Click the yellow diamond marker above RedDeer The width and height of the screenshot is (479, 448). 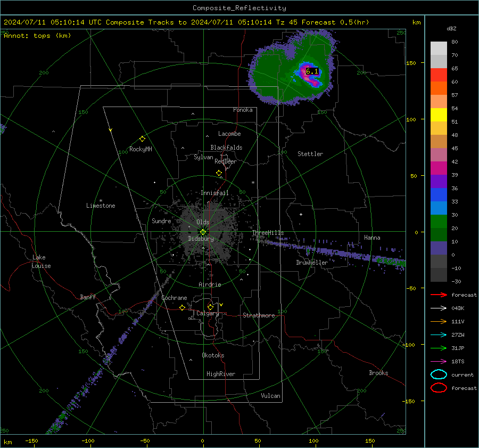[x=219, y=173]
